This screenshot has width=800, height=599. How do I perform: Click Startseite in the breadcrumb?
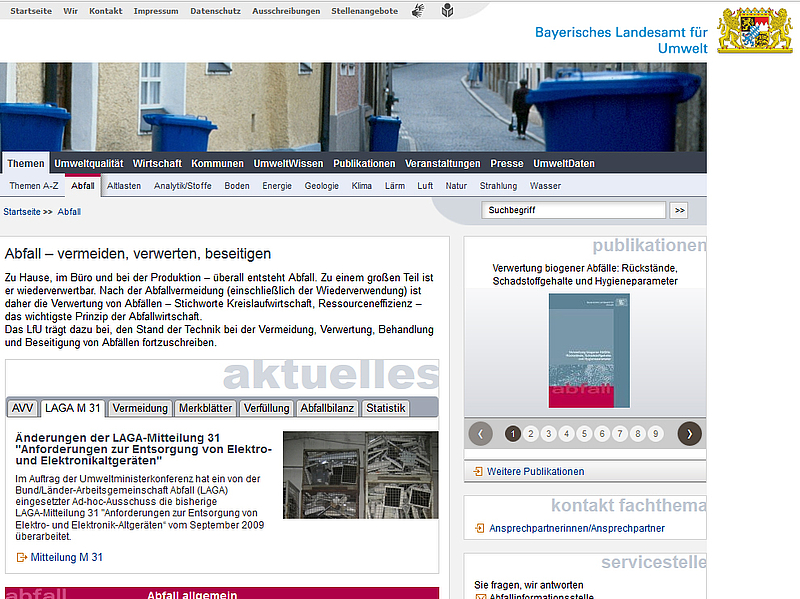pyautogui.click(x=22, y=212)
